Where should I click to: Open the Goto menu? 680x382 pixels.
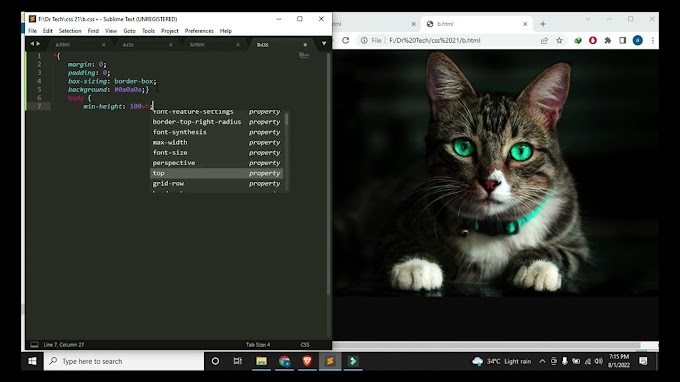129,31
